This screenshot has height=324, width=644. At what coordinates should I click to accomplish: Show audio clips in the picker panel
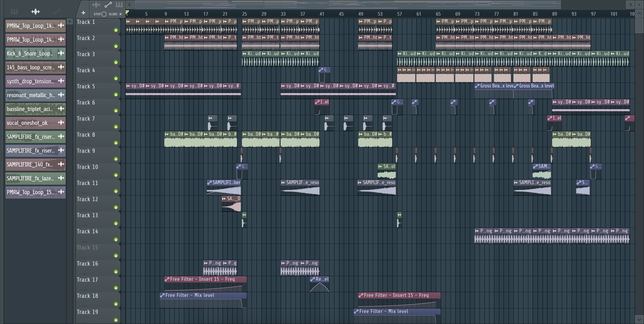(36, 11)
